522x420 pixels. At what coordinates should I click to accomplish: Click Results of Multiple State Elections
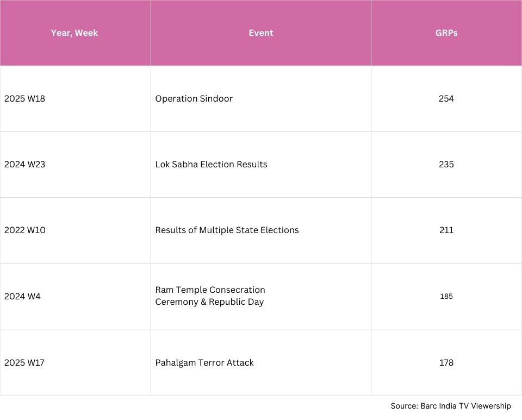click(x=227, y=230)
